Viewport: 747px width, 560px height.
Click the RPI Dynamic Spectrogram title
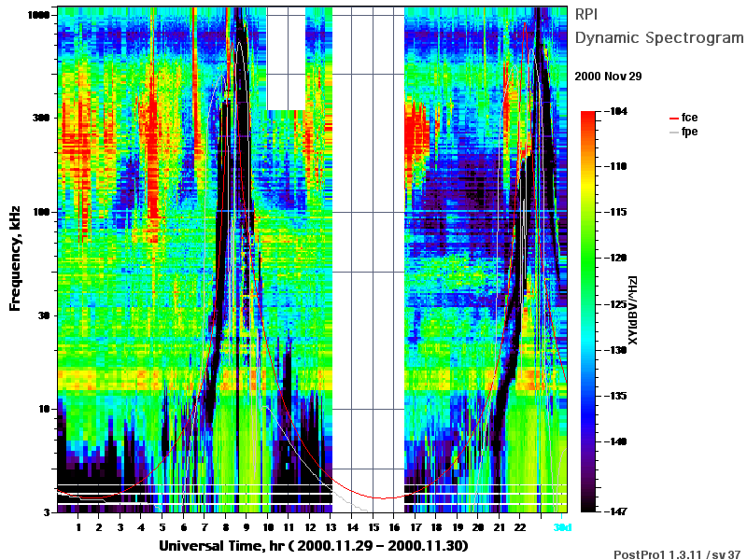pos(659,26)
